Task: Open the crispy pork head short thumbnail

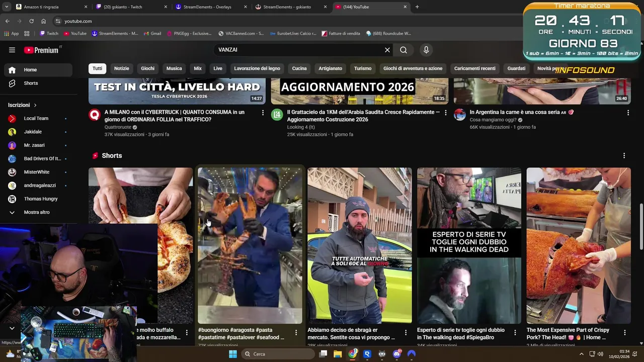Action: tap(579, 246)
